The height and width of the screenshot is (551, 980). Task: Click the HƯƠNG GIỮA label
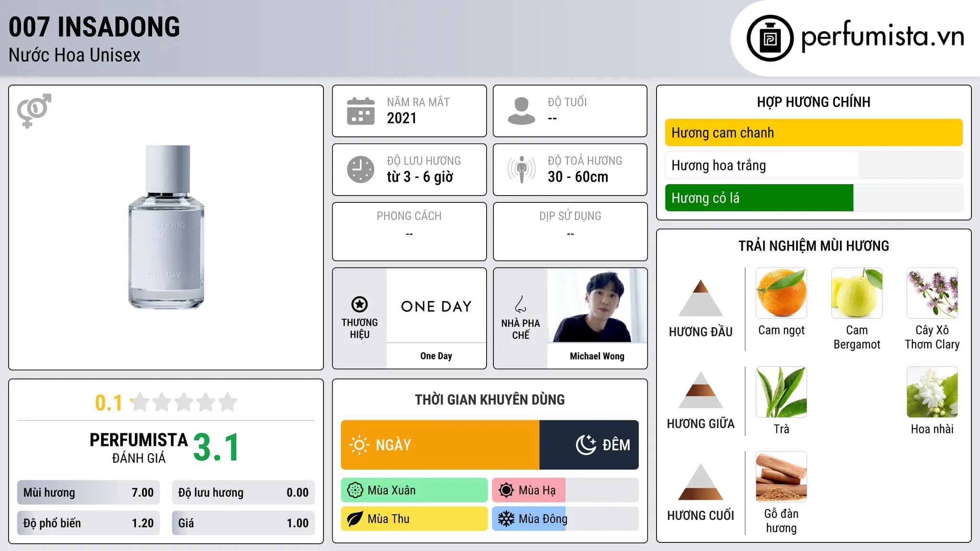pos(701,424)
